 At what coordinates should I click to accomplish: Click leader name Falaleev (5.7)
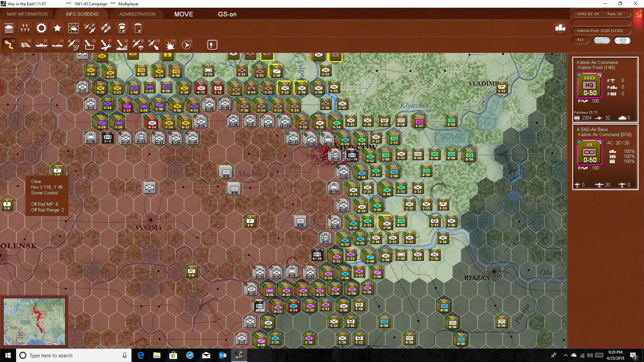point(586,112)
